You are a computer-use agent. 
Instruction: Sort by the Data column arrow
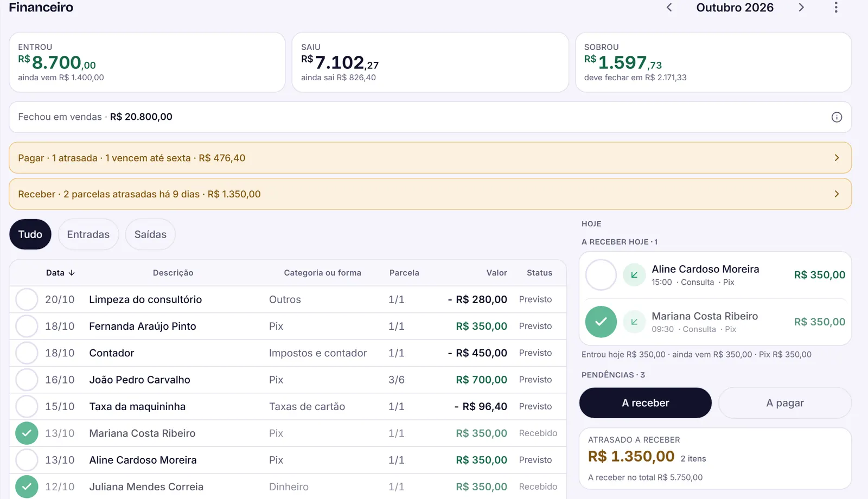pos(72,273)
